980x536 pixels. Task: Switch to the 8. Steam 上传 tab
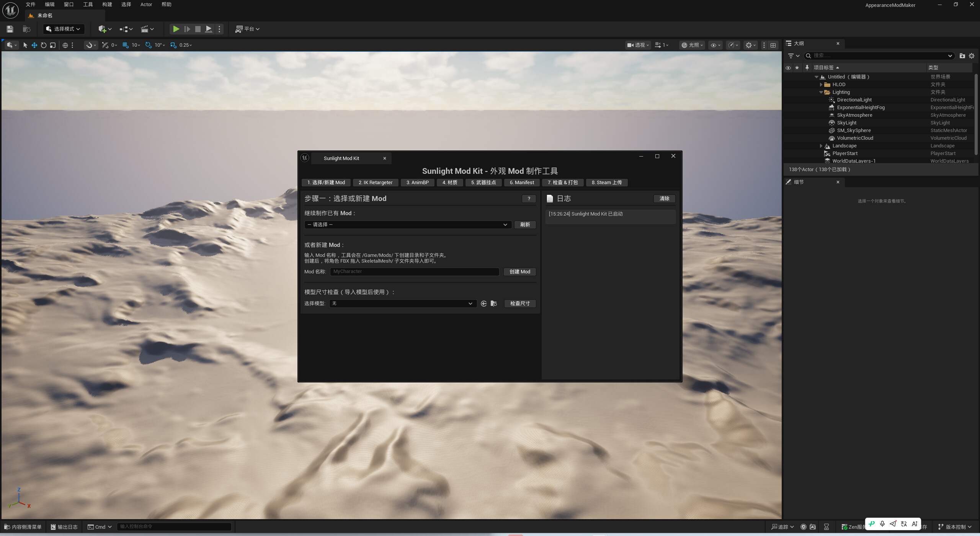(x=606, y=183)
